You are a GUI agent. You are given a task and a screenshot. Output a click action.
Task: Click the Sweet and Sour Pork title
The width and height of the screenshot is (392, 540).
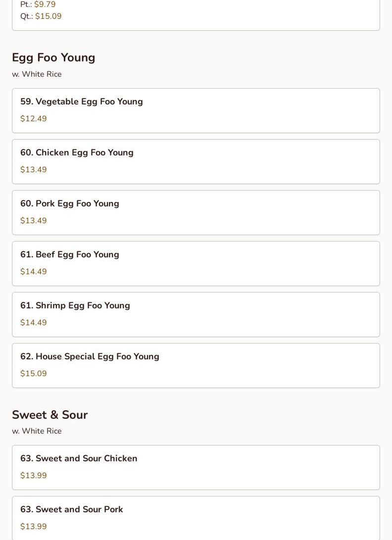click(72, 509)
